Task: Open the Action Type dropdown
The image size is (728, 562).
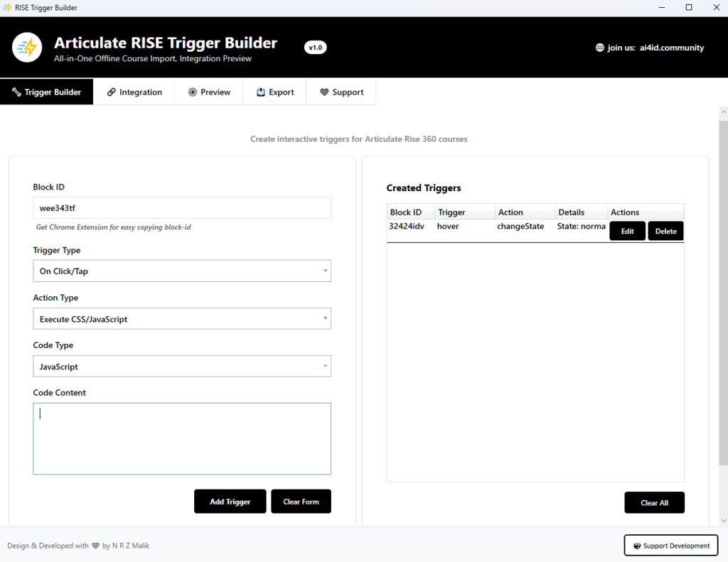Action: [x=182, y=319]
